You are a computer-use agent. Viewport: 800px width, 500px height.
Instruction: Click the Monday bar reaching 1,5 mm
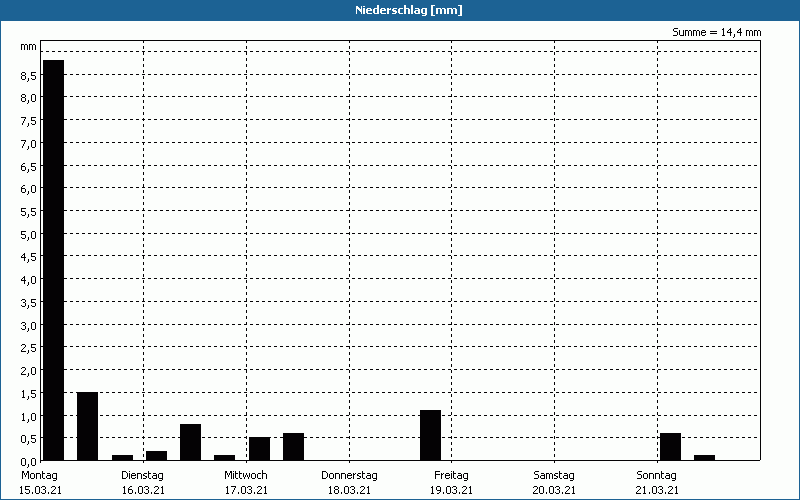coord(87,426)
